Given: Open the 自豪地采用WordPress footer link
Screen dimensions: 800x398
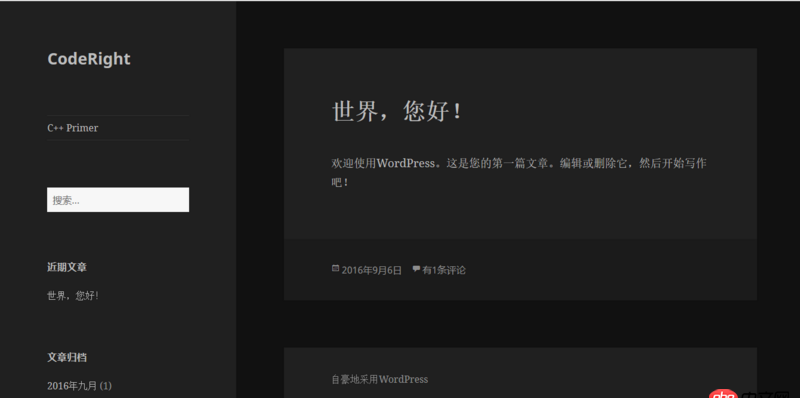Looking at the screenshot, I should click(380, 379).
